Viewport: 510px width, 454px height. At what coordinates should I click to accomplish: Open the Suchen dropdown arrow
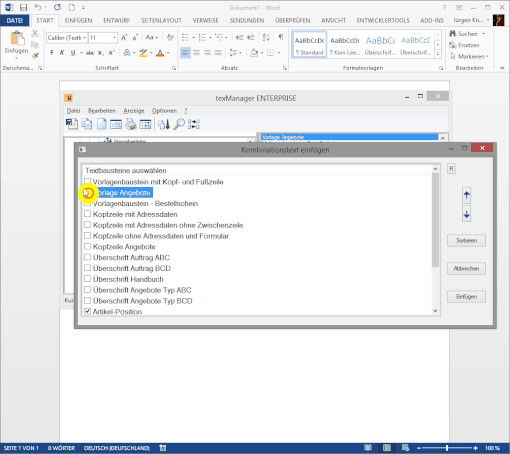point(484,34)
